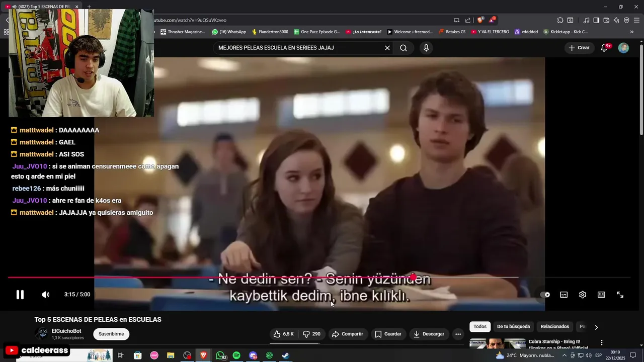Open the Crear upload menu
Screen dimensions: 644x362
point(579,48)
